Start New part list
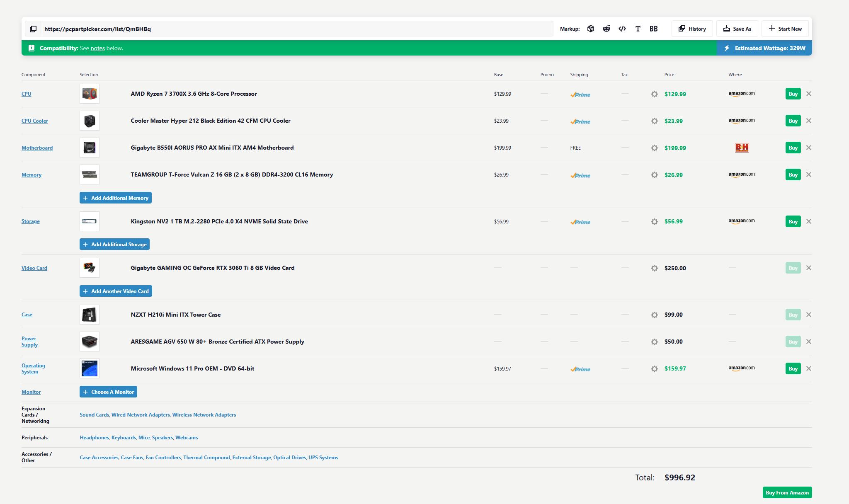 [x=785, y=29]
